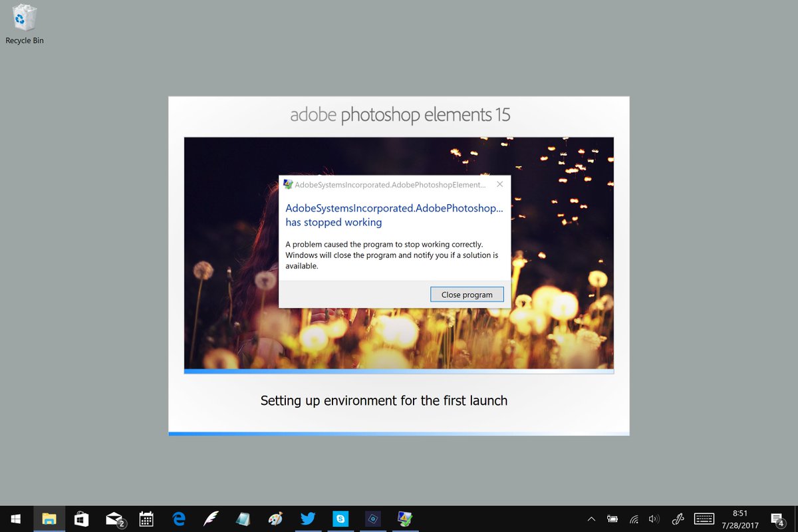Check the battery status icon

click(612, 519)
